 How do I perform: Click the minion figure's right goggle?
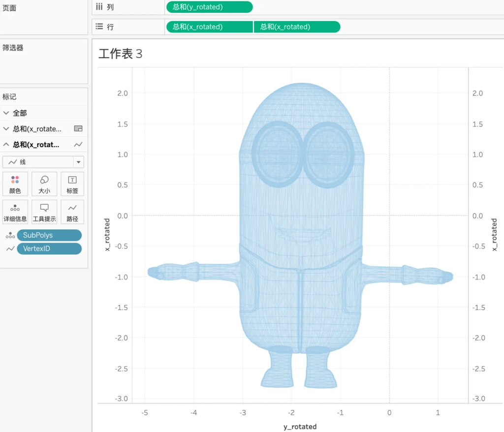(328, 154)
